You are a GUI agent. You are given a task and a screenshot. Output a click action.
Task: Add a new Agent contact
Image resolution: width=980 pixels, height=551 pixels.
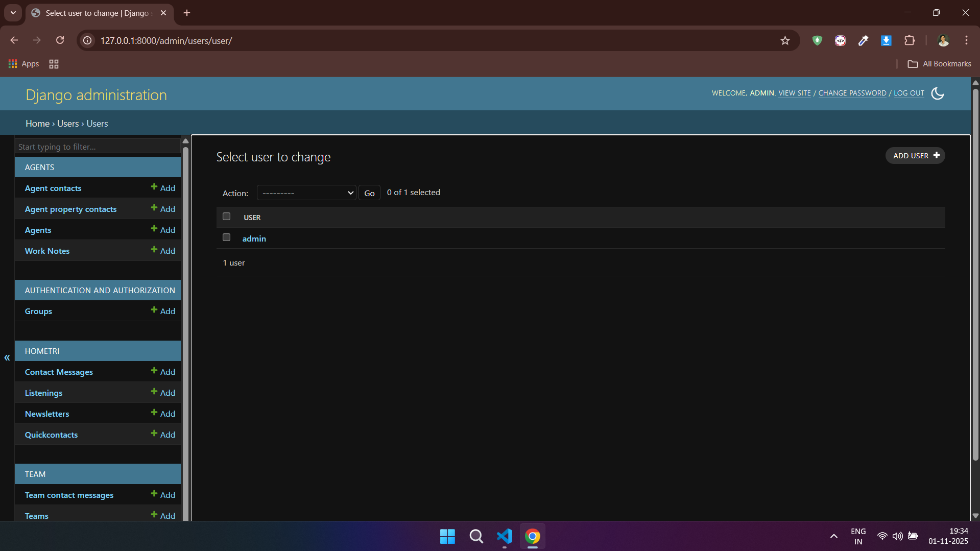click(163, 188)
